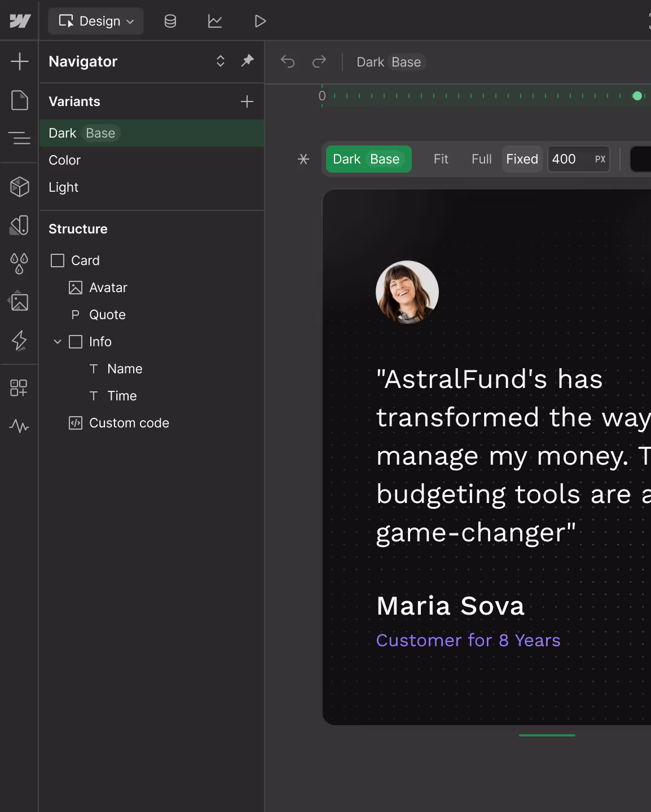Open the black background color swatch
Screen dimensions: 651x812
pyautogui.click(x=641, y=159)
